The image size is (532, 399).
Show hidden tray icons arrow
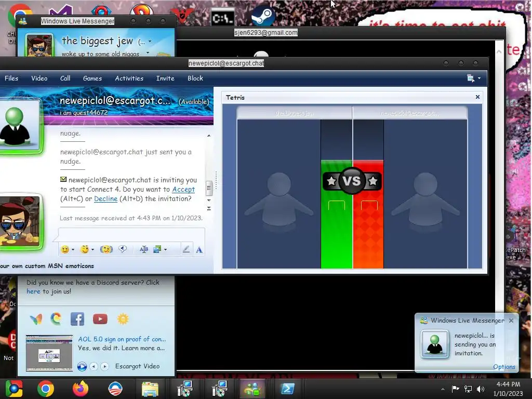point(443,389)
